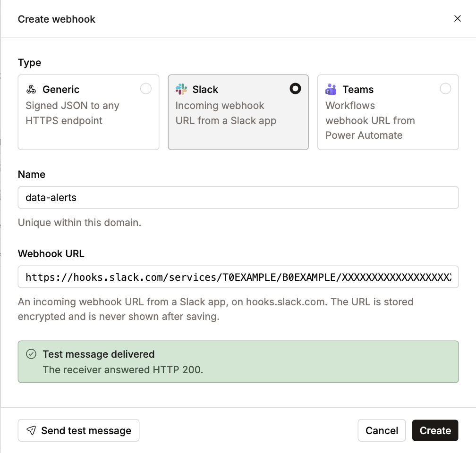
Task: Click the 'Teams' card title
Action: 358,90
